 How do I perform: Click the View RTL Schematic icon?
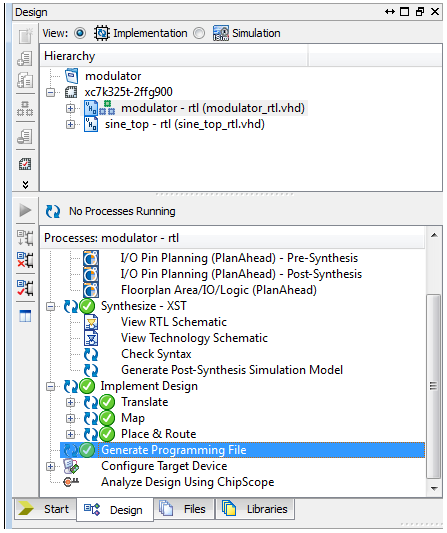(x=91, y=322)
